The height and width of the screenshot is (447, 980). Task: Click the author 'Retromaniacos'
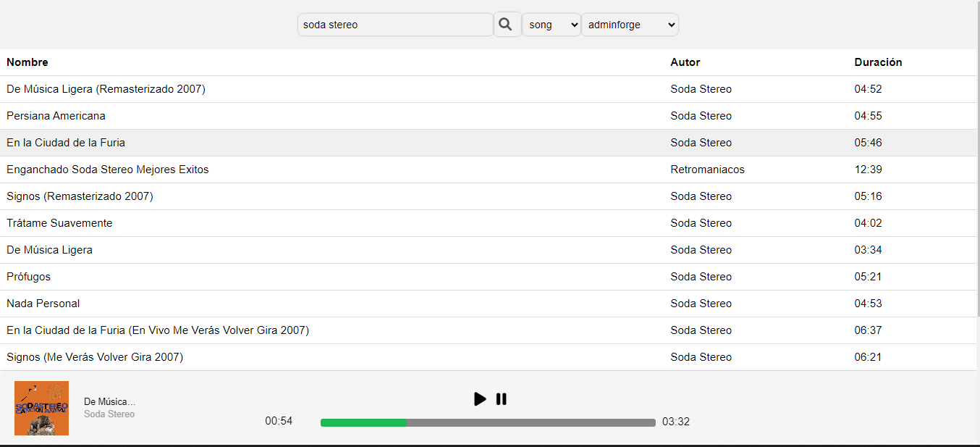point(707,170)
